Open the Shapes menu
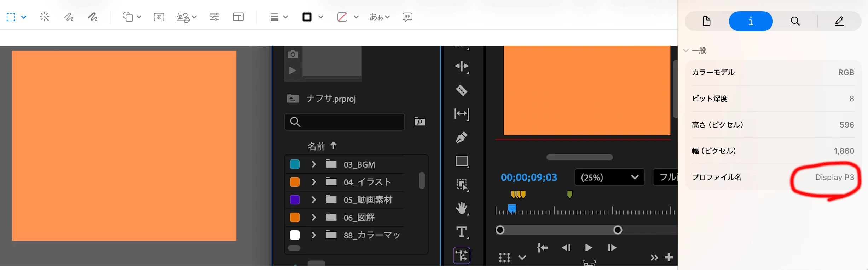The image size is (868, 270). point(132,17)
